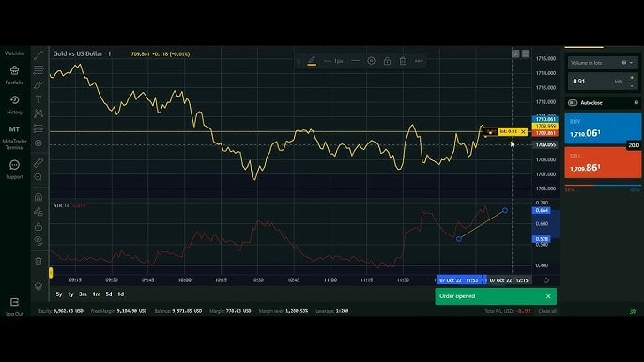Open the MetaTrader Terminal
The height and width of the screenshot is (362, 644).
pos(14,137)
